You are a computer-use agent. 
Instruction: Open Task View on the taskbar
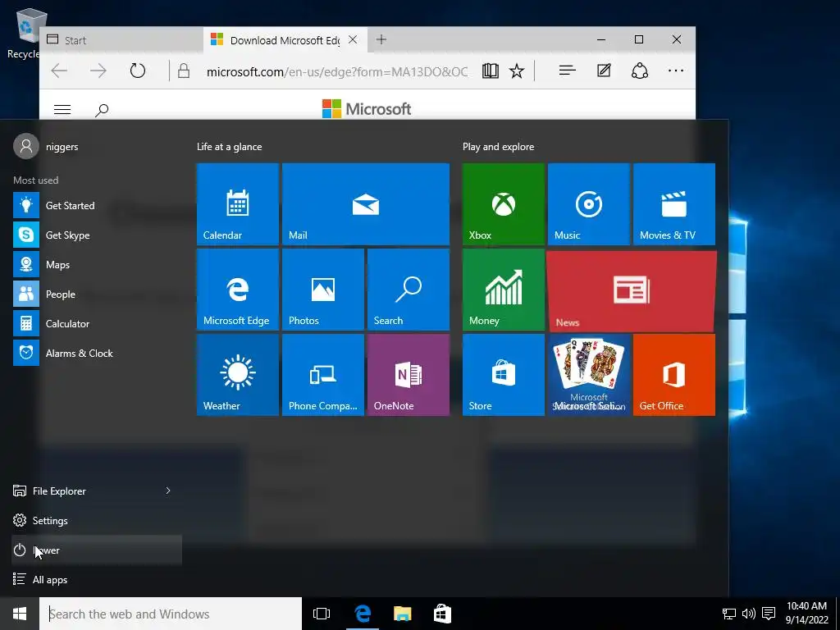click(x=322, y=614)
